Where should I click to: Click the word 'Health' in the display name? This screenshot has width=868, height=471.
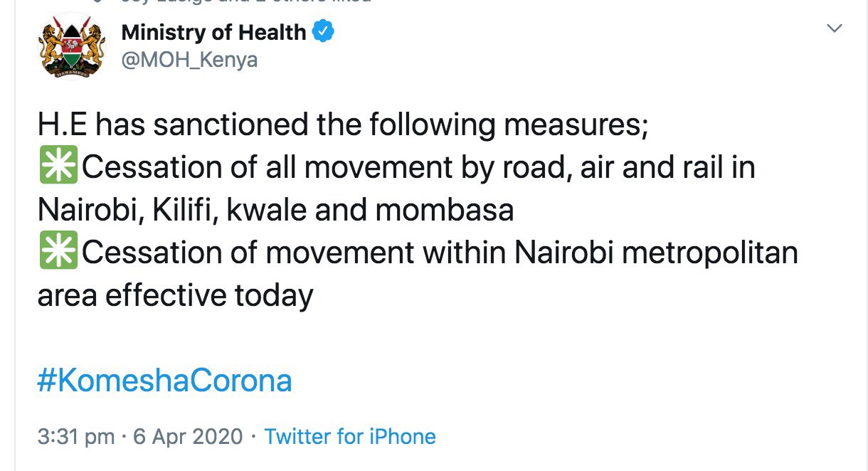coord(274,33)
